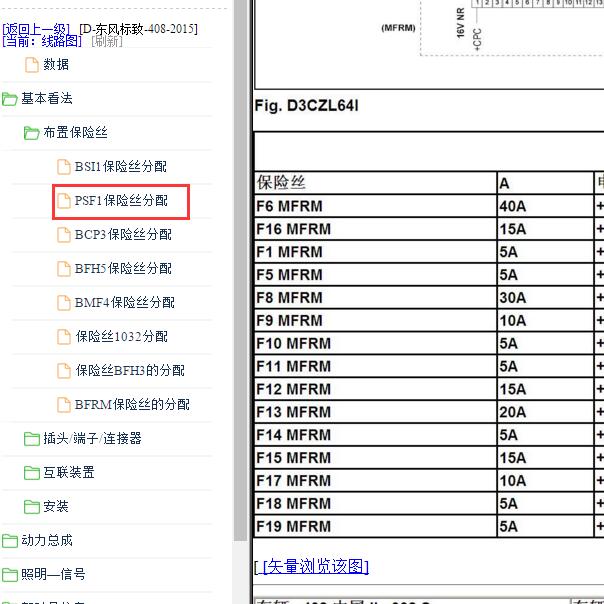Screen dimensions: 604x604
Task: Expand the 互联装置 folder
Action: click(69, 472)
